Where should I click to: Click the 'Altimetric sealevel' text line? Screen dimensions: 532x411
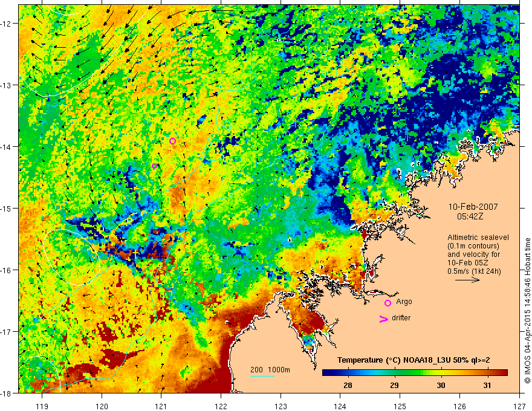[x=478, y=238]
